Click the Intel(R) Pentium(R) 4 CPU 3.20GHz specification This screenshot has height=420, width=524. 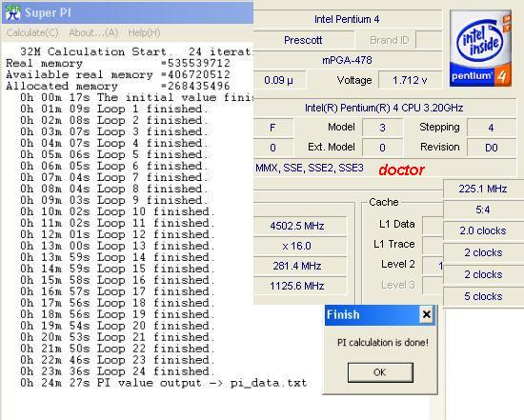click(384, 108)
